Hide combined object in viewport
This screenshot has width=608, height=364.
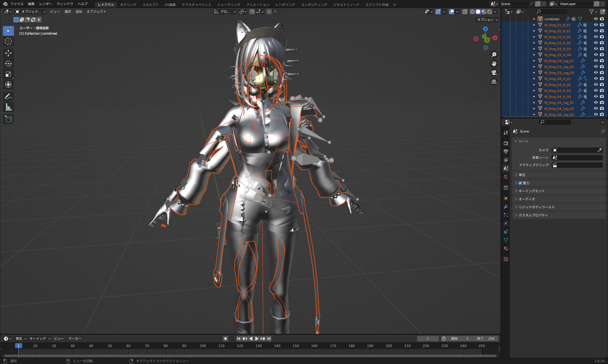pos(596,19)
